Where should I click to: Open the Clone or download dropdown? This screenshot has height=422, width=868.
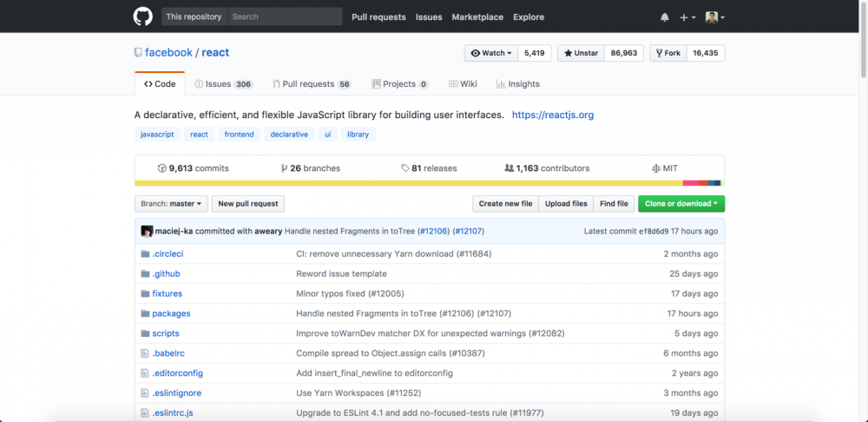tap(681, 204)
